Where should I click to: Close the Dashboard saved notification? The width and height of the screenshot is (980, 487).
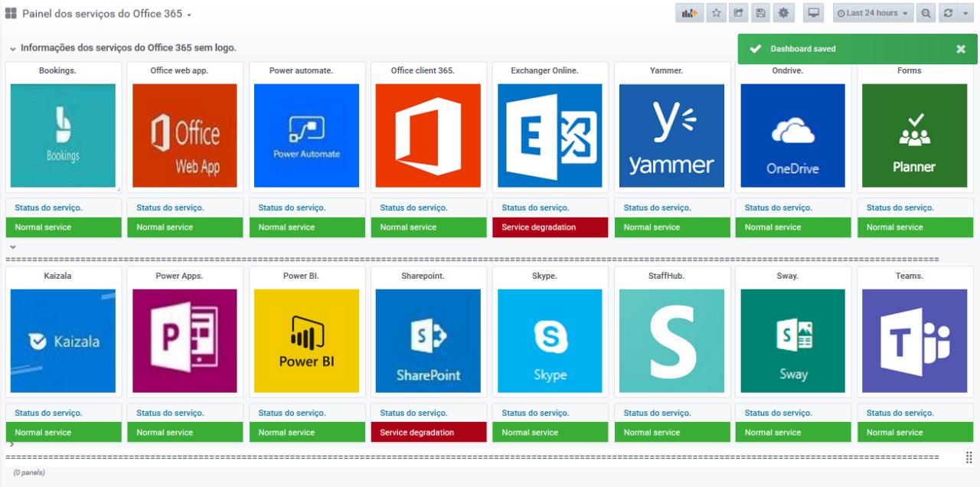coord(961,49)
